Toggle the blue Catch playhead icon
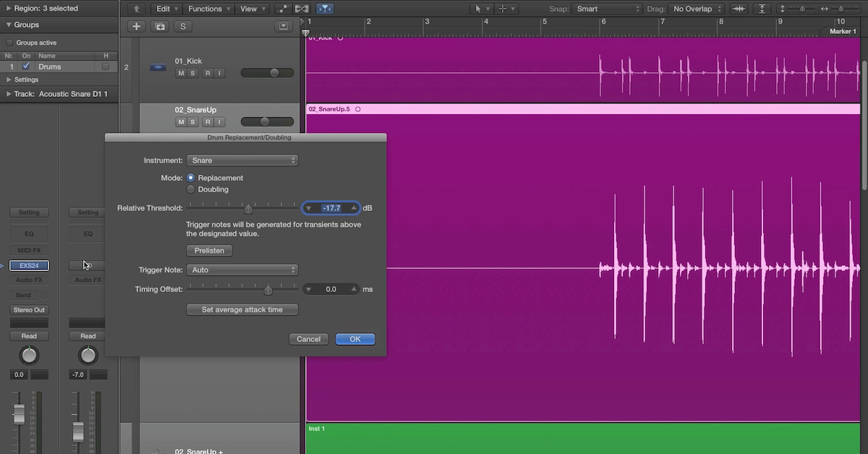 click(325, 9)
